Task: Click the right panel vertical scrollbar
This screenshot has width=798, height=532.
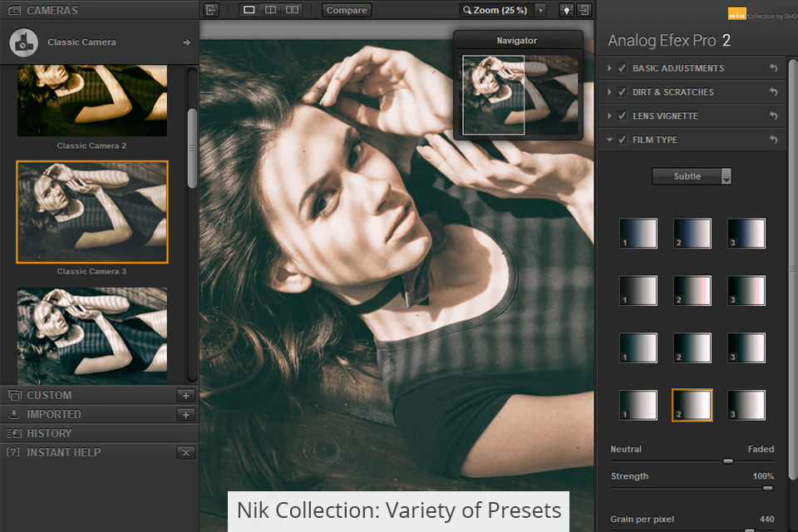Action: [x=793, y=268]
